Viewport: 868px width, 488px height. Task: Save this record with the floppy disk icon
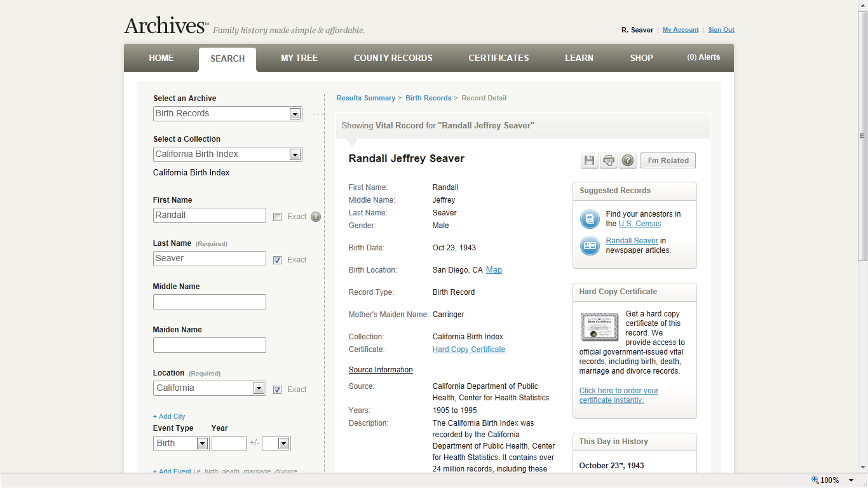(x=590, y=161)
